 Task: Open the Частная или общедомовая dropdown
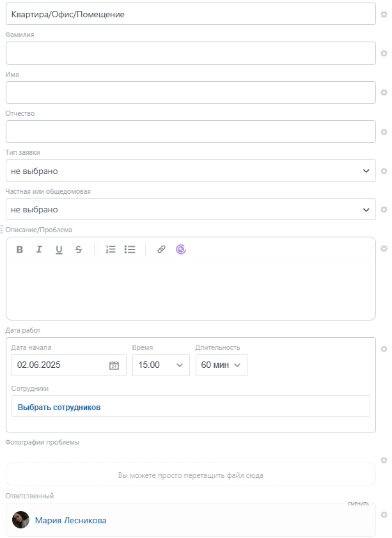191,210
